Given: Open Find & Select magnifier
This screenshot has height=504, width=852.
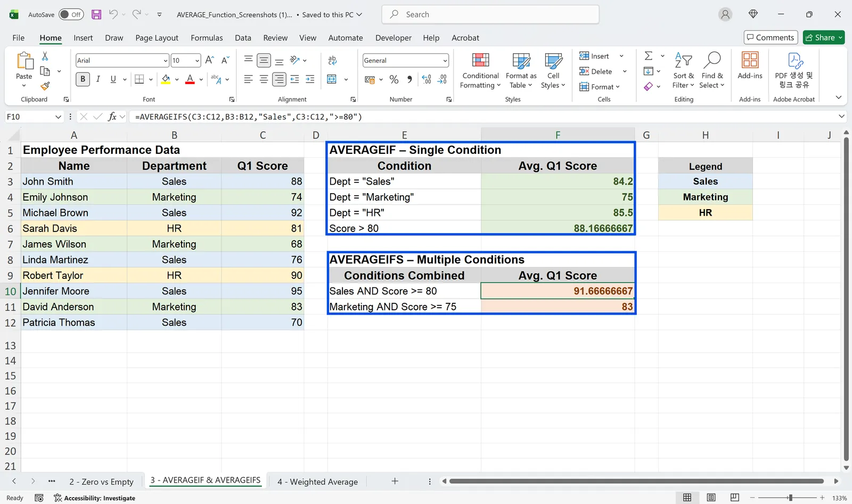Looking at the screenshot, I should coord(712,71).
